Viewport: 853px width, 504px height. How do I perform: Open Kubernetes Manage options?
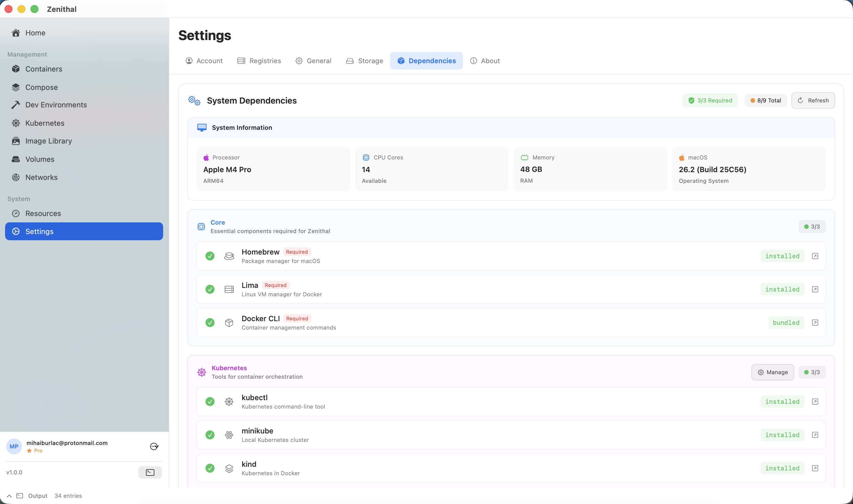pos(773,372)
